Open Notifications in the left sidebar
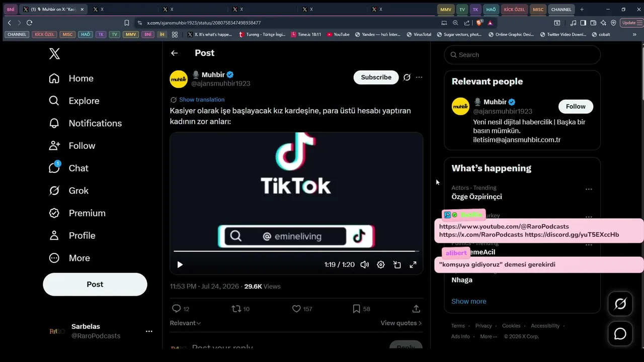 (x=85, y=123)
